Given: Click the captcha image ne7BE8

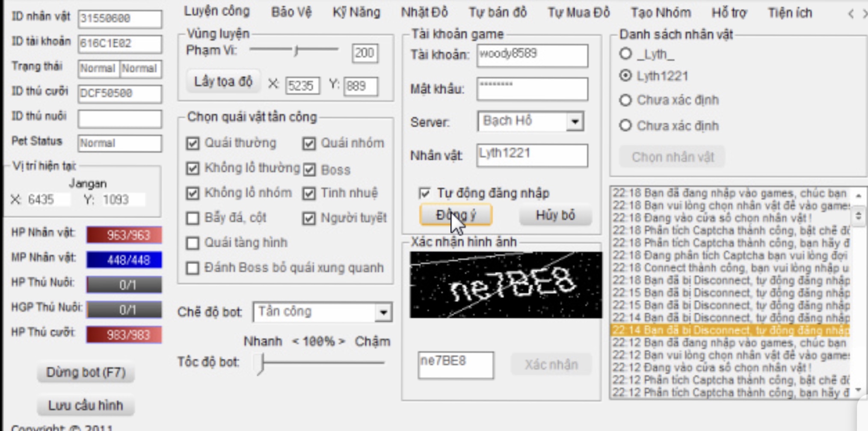Looking at the screenshot, I should (x=506, y=285).
